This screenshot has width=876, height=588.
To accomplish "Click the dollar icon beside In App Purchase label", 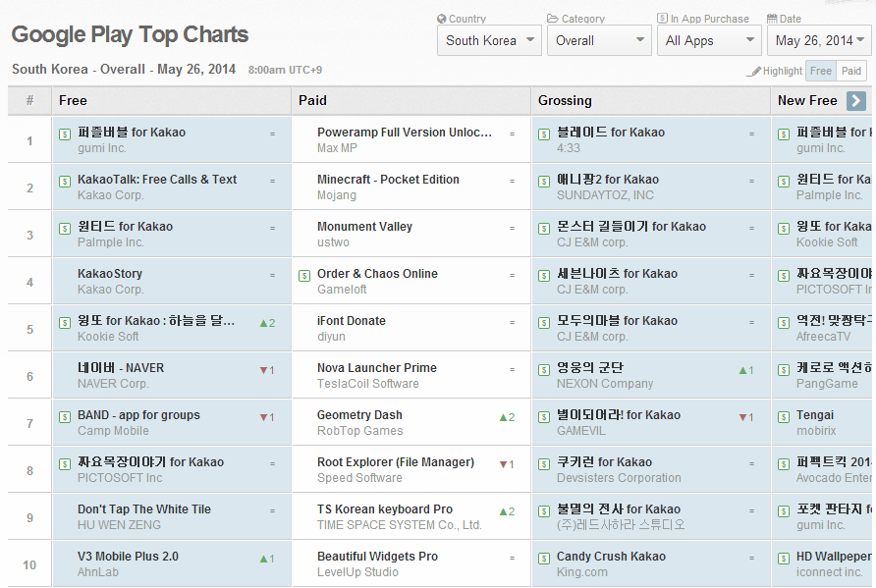I will pos(662,18).
